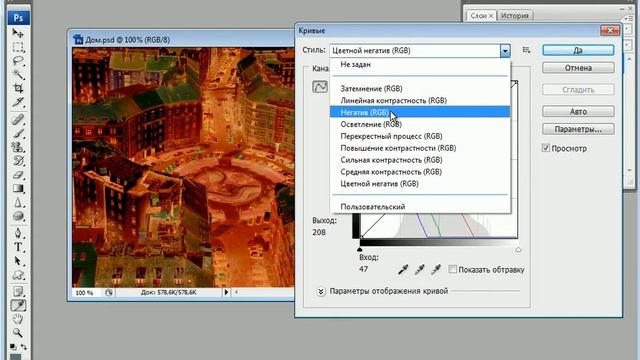640x360 pixels.
Task: Swap foreground and background colors icon
Action: (23, 347)
